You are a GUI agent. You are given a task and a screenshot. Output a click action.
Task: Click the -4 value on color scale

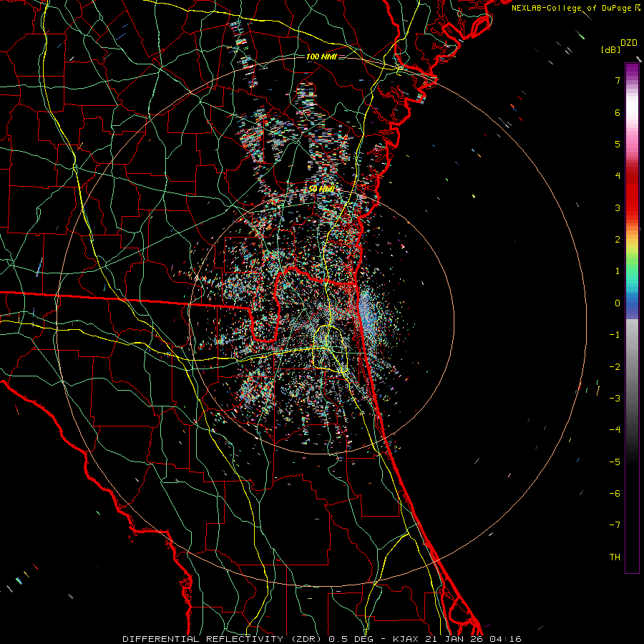615,430
